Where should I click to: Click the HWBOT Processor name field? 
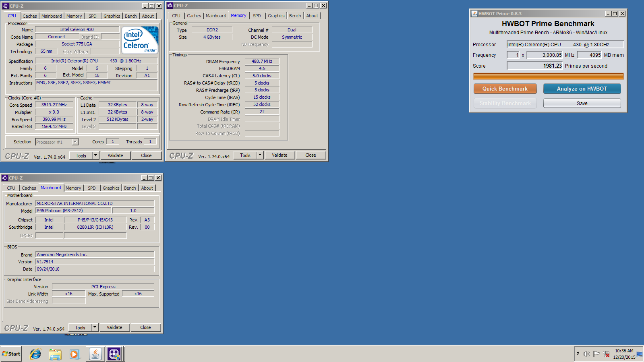[x=565, y=45]
